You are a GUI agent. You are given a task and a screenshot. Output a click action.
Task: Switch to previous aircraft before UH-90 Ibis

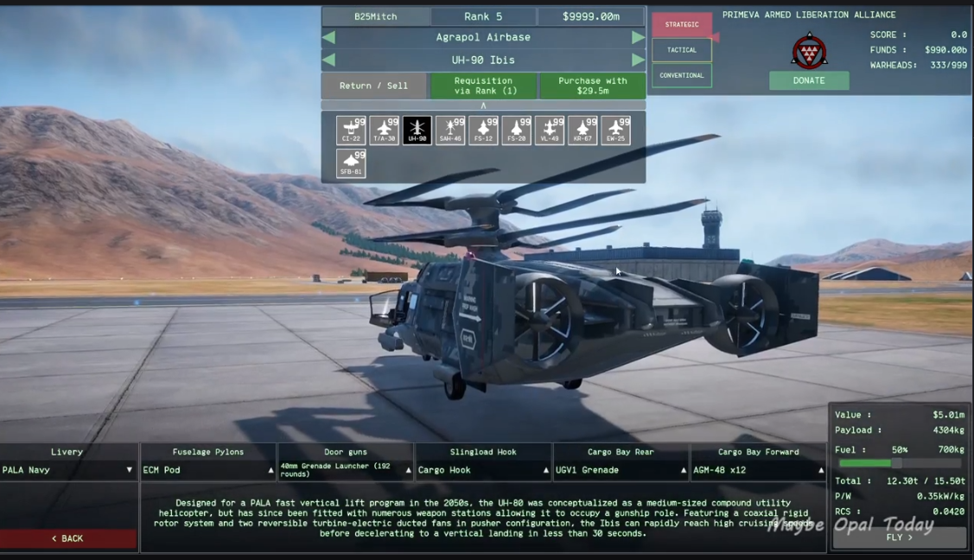click(328, 60)
